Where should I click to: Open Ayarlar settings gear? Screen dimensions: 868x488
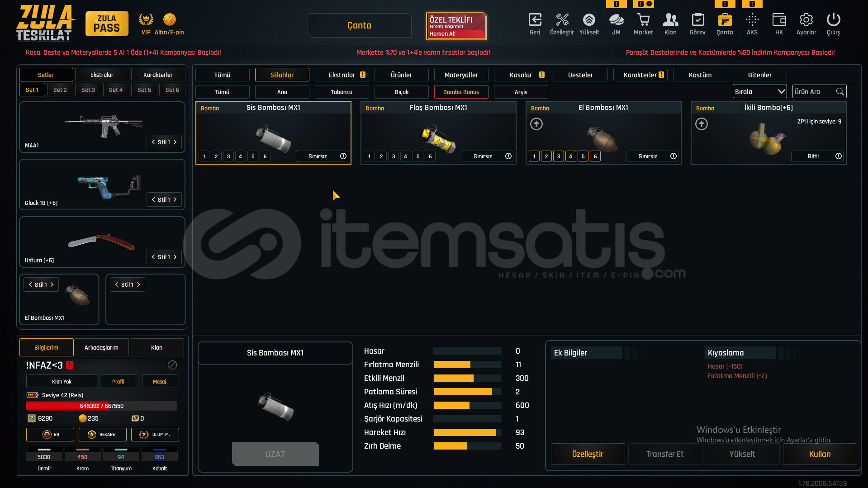tap(806, 20)
